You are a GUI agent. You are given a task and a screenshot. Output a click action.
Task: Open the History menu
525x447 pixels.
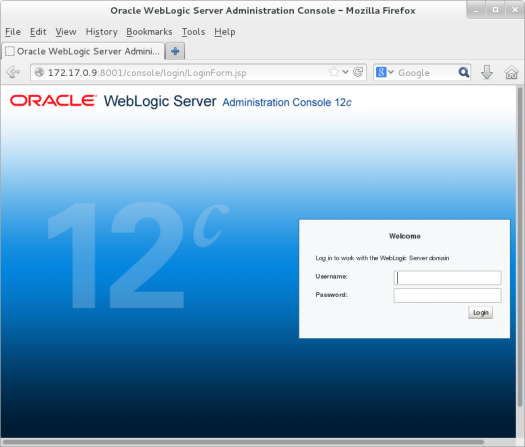(x=101, y=32)
